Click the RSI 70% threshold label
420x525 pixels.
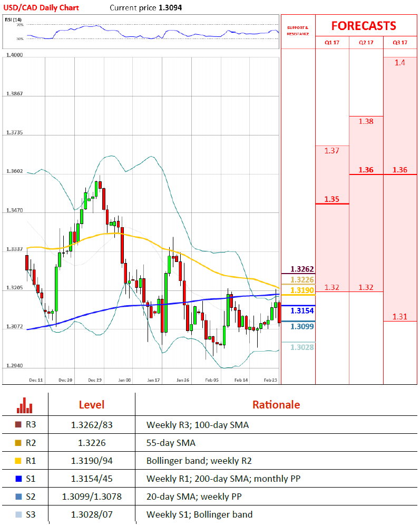[20, 25]
